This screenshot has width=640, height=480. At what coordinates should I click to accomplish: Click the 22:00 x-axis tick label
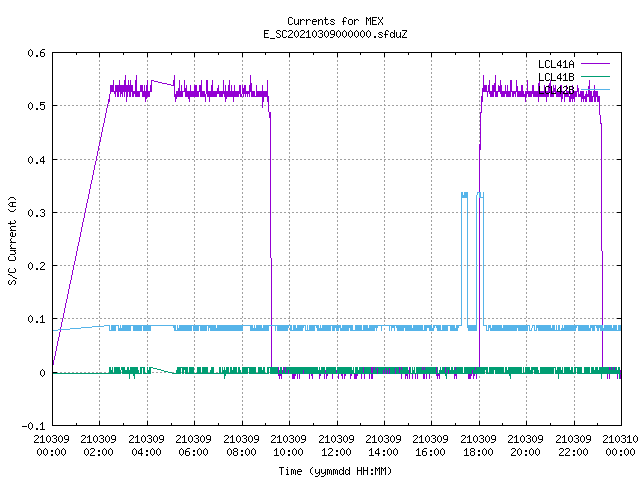pos(573,452)
